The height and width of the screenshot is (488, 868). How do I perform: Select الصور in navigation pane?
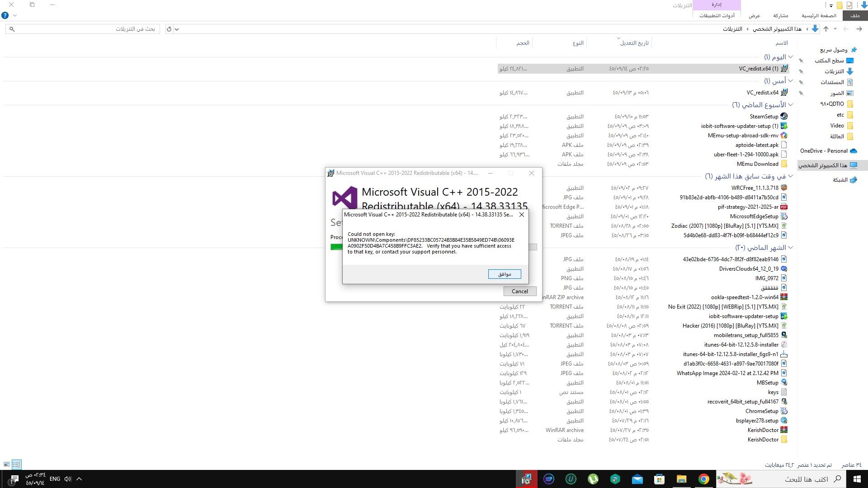[842, 93]
